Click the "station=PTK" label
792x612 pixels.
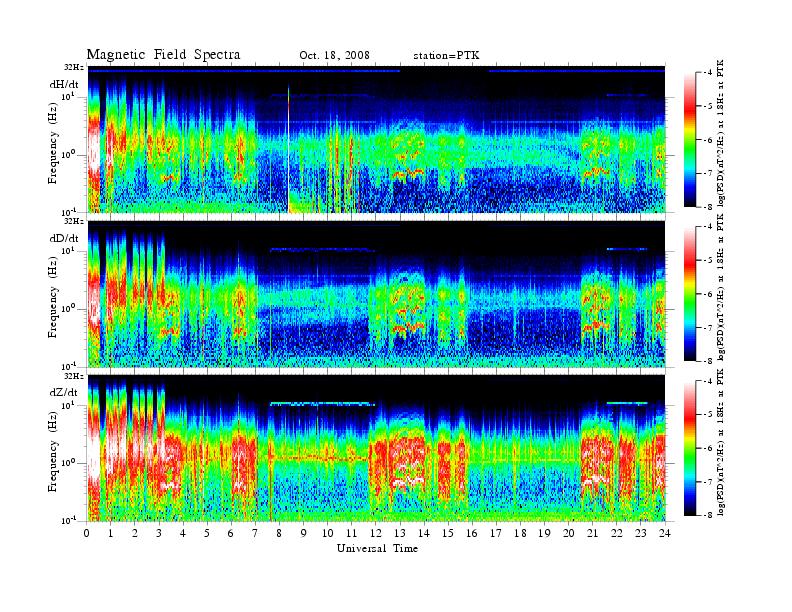pos(447,55)
